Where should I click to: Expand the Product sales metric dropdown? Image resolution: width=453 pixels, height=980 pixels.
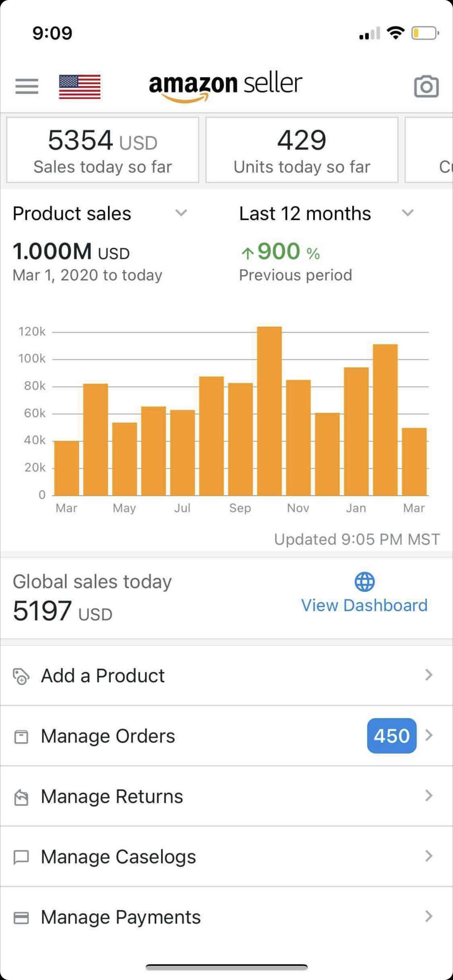click(181, 213)
